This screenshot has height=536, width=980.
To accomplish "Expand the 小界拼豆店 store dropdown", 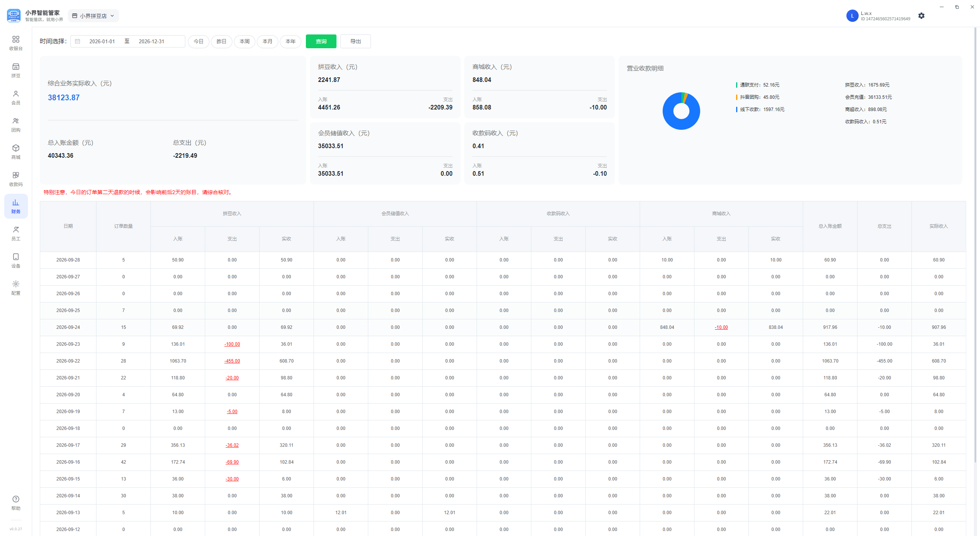I will pos(93,16).
